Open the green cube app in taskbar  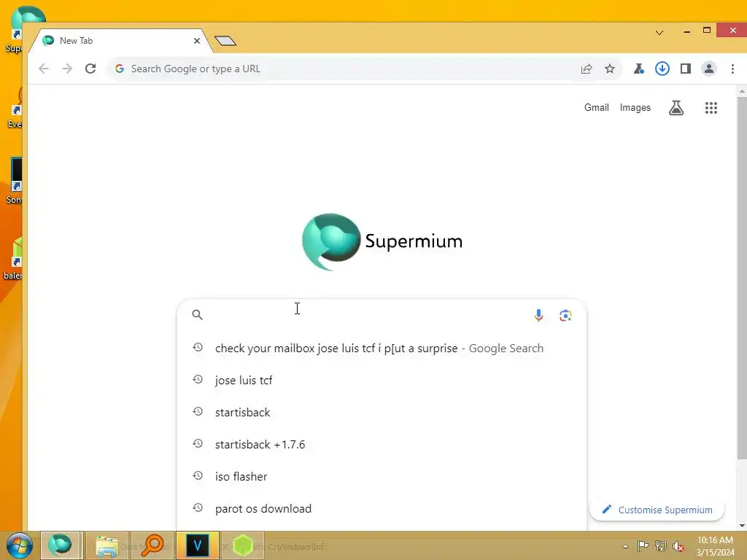pyautogui.click(x=242, y=545)
